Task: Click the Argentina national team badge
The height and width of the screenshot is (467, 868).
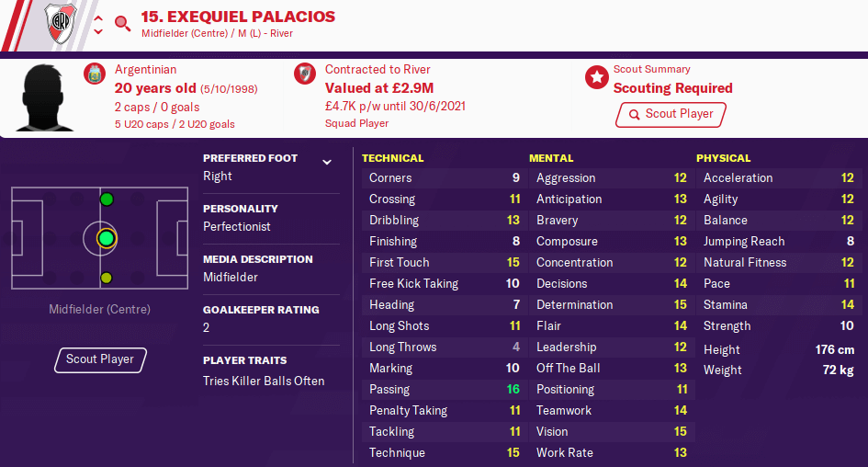Action: (95, 74)
